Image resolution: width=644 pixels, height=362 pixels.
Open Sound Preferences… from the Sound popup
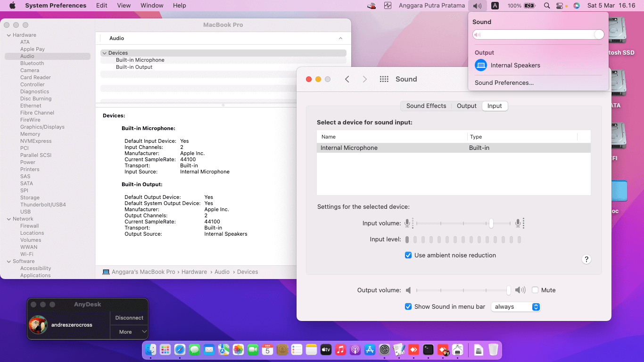point(504,83)
